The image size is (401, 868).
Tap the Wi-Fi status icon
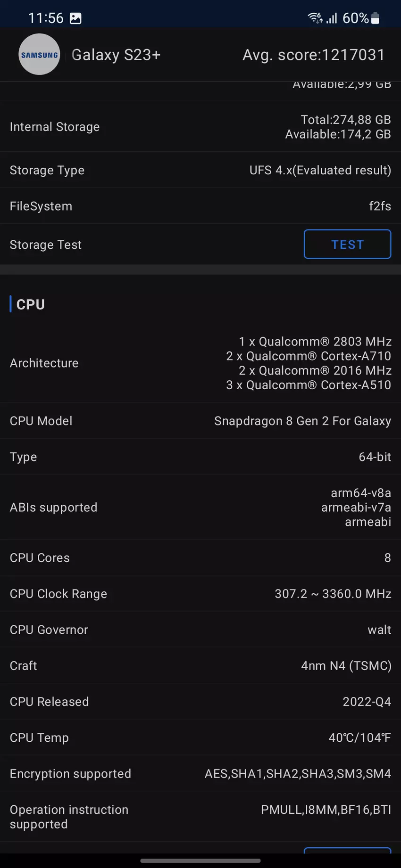(x=315, y=18)
